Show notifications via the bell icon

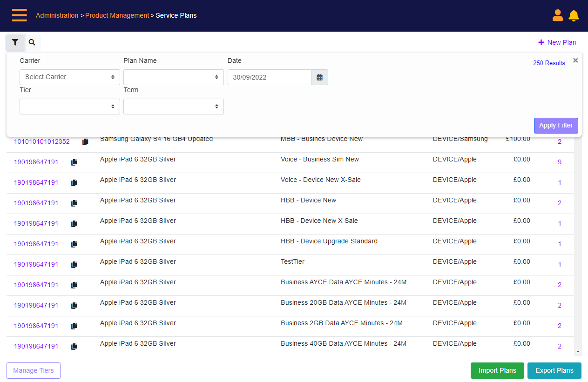[x=574, y=15]
